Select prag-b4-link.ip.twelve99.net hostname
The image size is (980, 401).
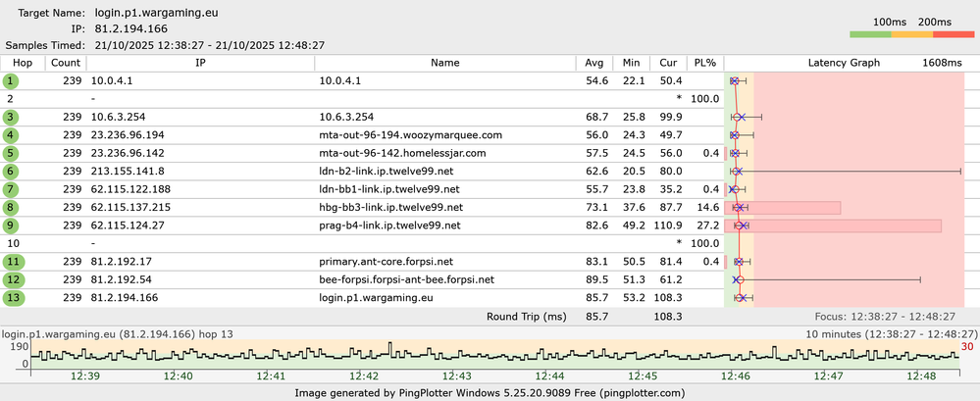pyautogui.click(x=389, y=226)
